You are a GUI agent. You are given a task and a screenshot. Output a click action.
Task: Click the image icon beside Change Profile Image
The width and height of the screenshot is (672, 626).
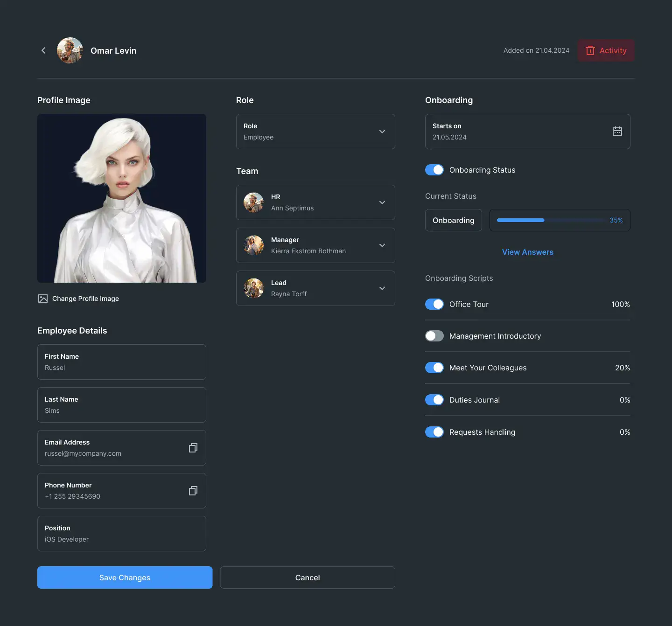click(x=43, y=299)
